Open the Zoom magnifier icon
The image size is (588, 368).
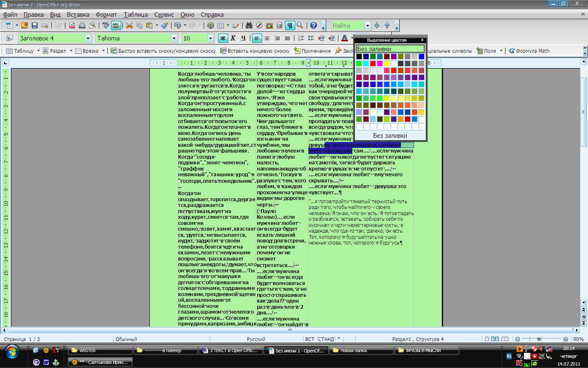click(300, 25)
